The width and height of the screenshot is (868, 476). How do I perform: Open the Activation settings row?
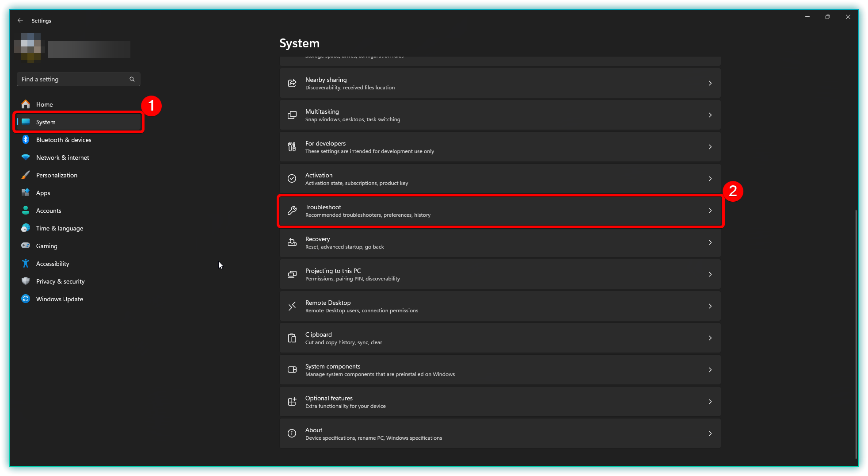(499, 179)
